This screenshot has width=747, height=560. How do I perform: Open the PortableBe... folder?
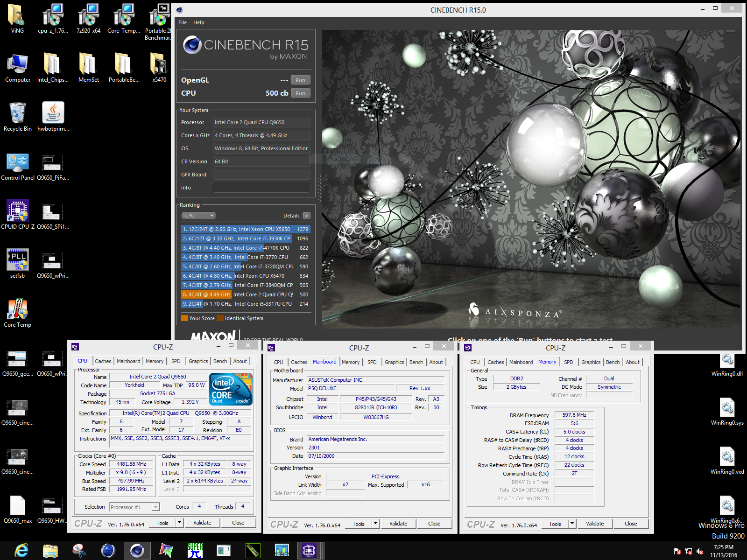pyautogui.click(x=124, y=68)
